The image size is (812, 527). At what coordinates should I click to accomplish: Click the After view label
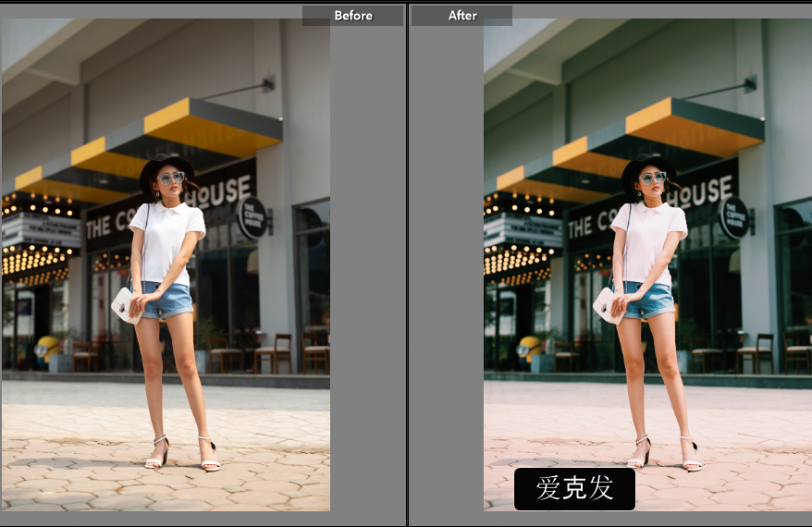461,16
